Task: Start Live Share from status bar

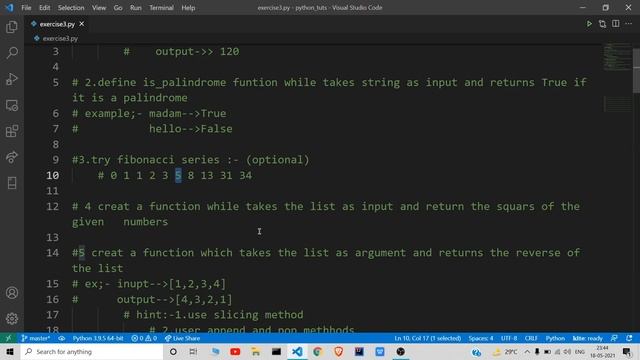Action: tap(182, 338)
